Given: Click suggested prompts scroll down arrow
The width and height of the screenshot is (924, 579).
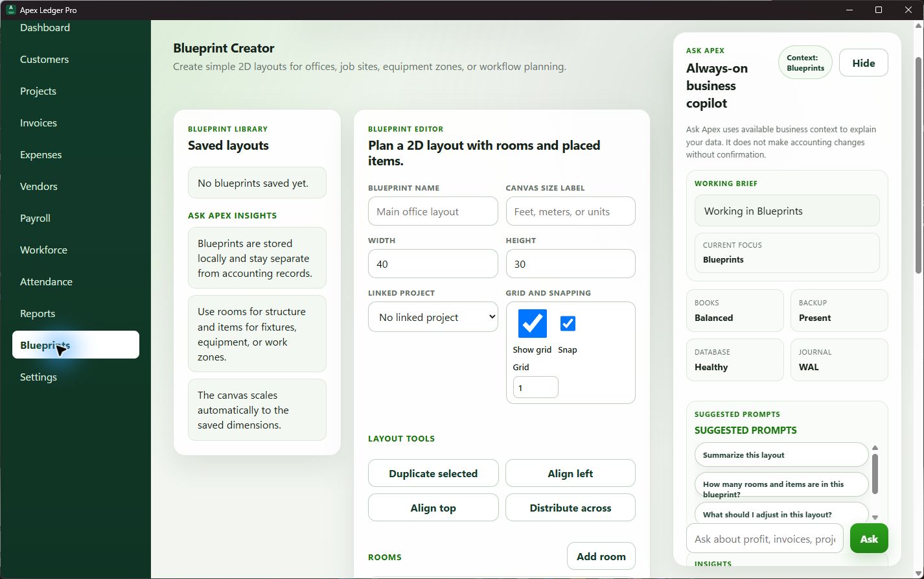Looking at the screenshot, I should tap(875, 517).
